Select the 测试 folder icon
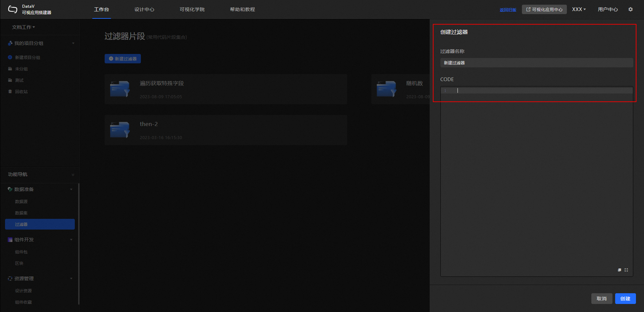The image size is (644, 312). click(10, 80)
